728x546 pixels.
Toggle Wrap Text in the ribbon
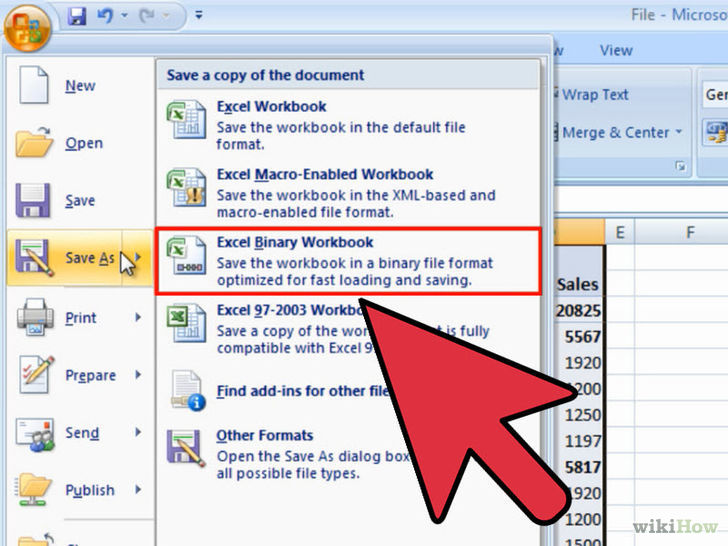(x=593, y=95)
